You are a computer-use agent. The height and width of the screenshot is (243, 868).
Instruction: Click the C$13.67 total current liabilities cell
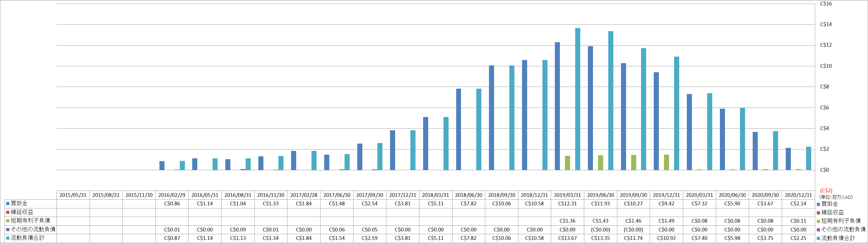pyautogui.click(x=568, y=238)
